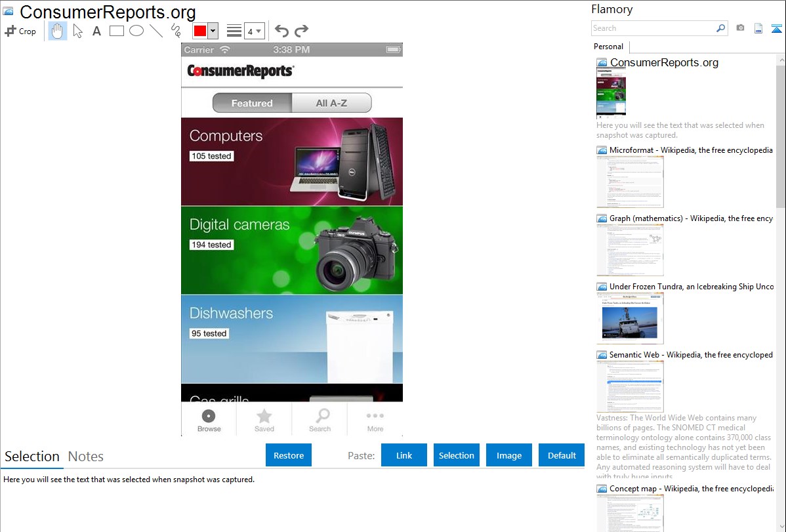Open the Computers category banner

coord(292,161)
